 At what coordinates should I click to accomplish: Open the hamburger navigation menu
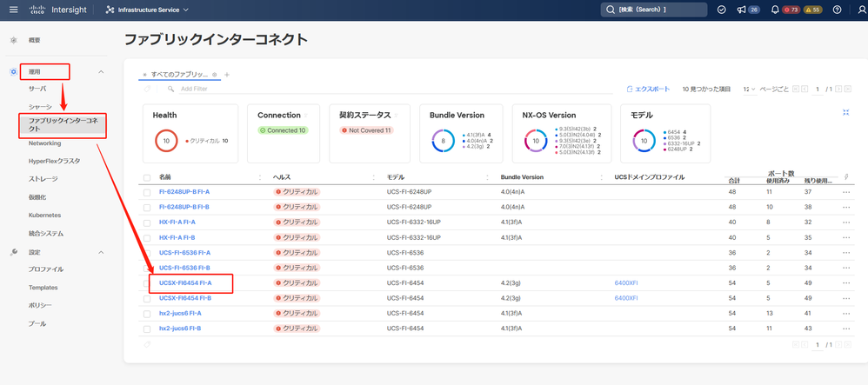coord(14,10)
